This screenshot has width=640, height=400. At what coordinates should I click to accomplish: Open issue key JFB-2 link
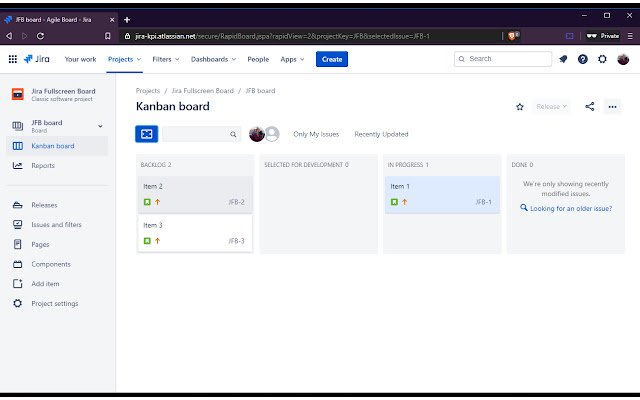236,202
